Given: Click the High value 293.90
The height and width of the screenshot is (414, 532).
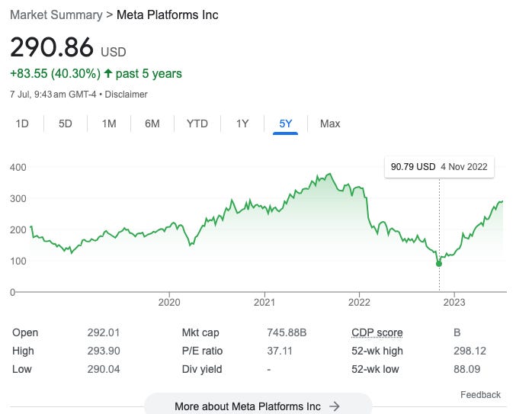Looking at the screenshot, I should point(104,351).
